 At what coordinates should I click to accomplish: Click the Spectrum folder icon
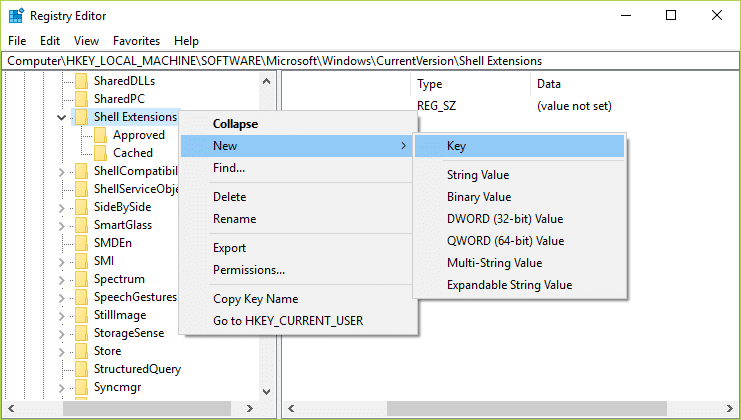pyautogui.click(x=81, y=279)
